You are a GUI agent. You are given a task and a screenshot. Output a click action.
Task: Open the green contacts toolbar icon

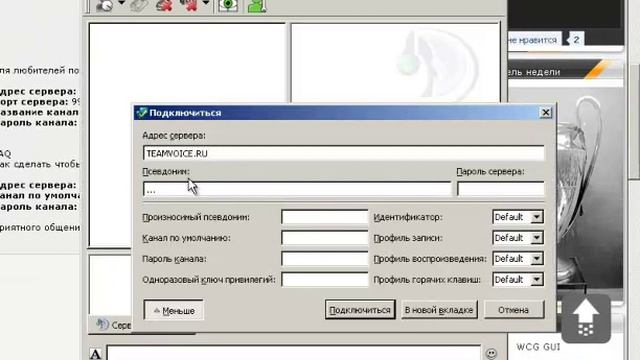click(257, 6)
